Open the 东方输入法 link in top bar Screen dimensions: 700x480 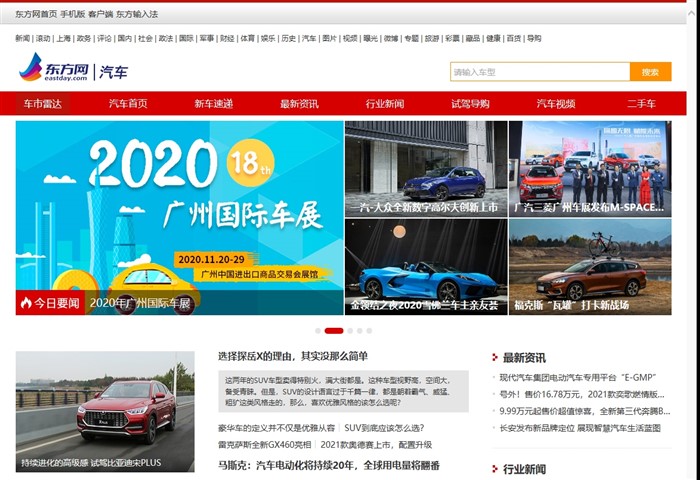[x=137, y=14]
